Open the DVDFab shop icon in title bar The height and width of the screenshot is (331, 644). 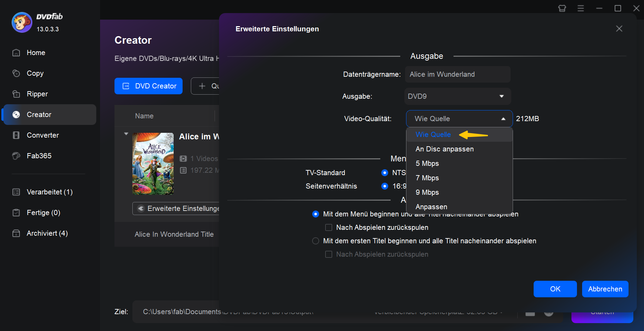point(562,8)
